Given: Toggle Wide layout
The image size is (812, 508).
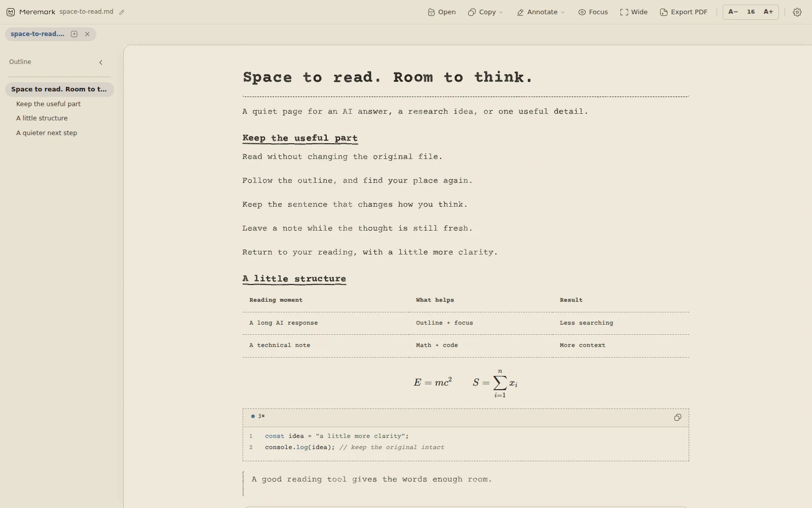Looking at the screenshot, I should [634, 12].
